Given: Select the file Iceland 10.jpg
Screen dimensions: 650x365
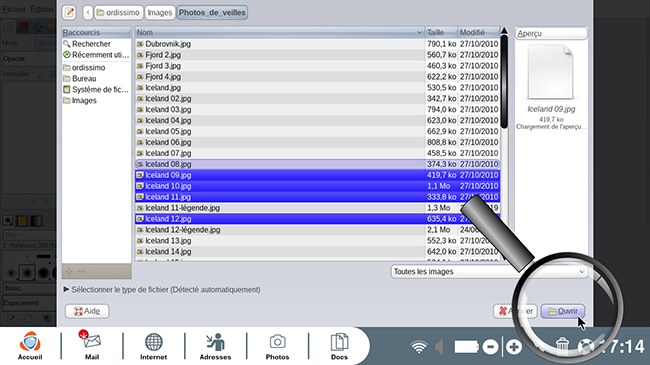Looking at the screenshot, I should pos(318,186).
